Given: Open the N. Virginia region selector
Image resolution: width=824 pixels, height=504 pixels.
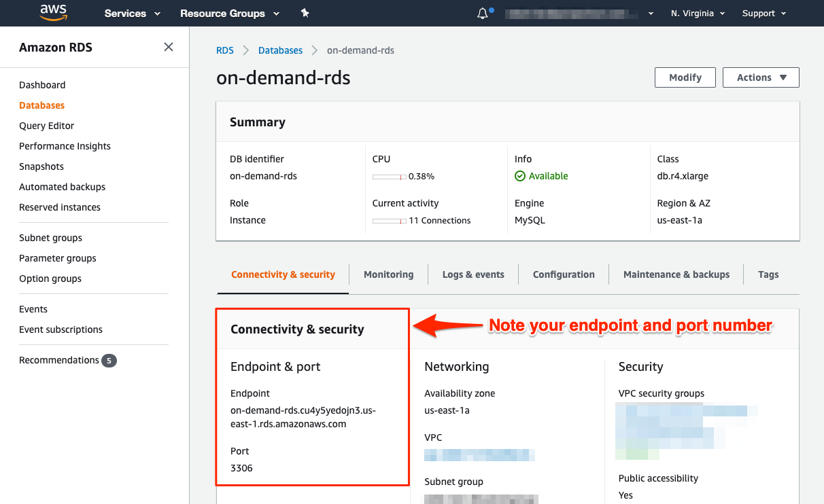Looking at the screenshot, I should coord(698,14).
